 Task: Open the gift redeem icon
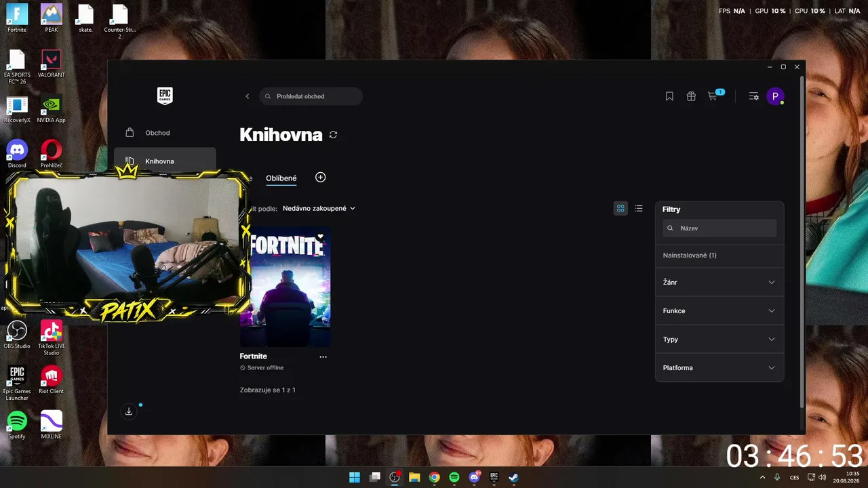[x=691, y=96]
